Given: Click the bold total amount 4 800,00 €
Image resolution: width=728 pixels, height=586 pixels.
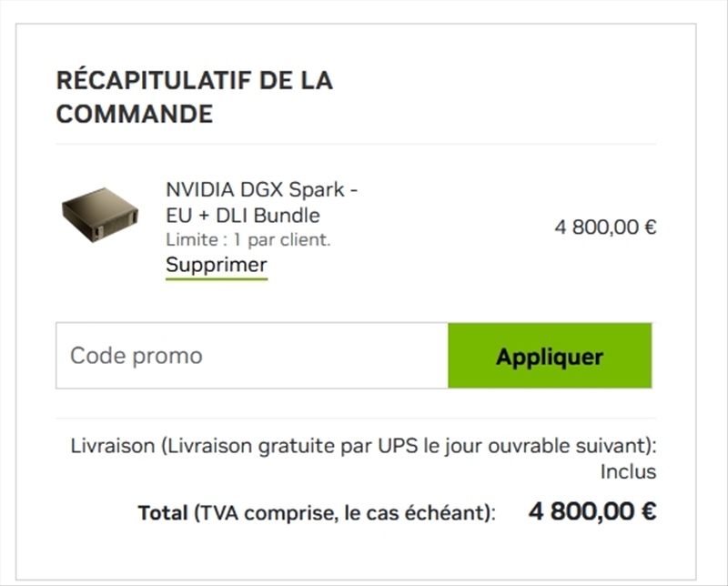Looking at the screenshot, I should tap(592, 511).
